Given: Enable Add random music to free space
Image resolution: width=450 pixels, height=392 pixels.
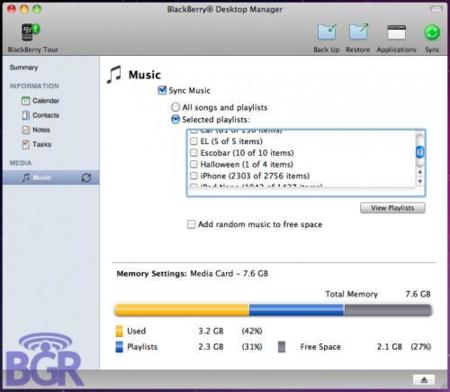Looking at the screenshot, I should [x=191, y=224].
